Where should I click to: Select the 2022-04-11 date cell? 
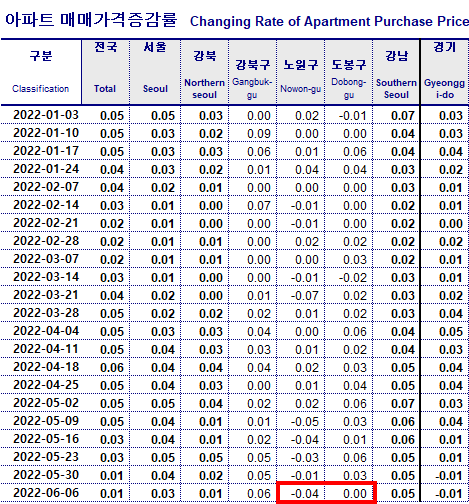[46, 349]
